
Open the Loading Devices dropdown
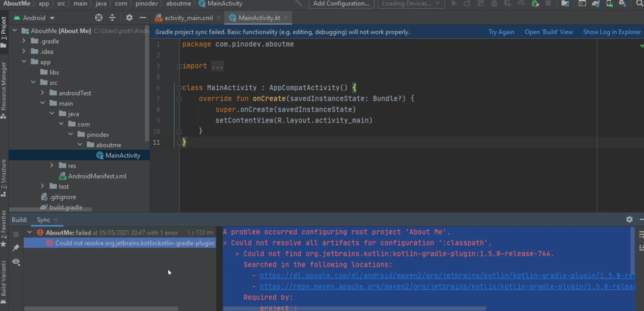point(410,4)
